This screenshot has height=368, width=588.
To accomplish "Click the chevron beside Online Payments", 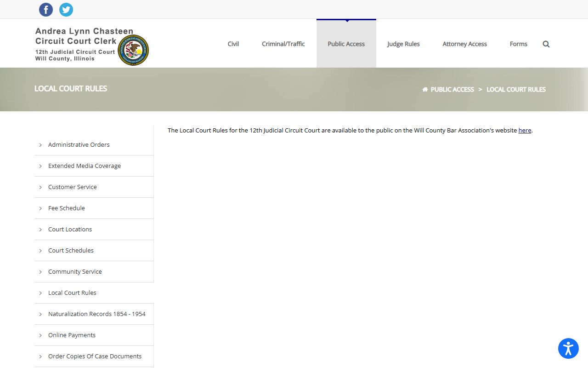I will tap(40, 335).
